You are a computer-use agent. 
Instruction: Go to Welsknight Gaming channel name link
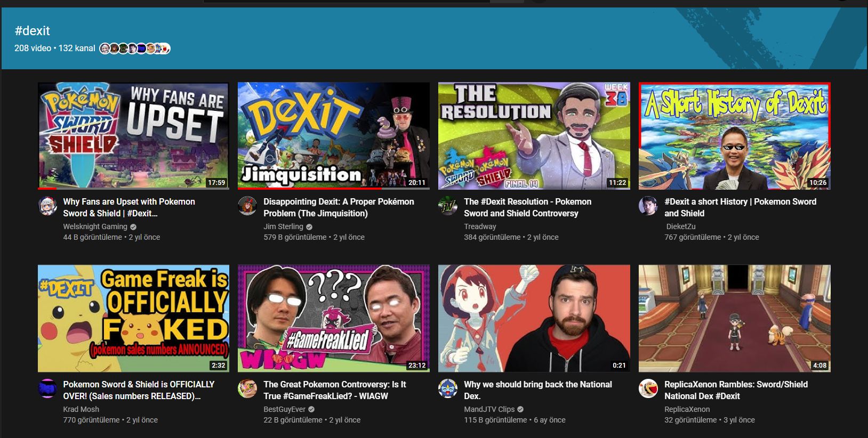[95, 226]
